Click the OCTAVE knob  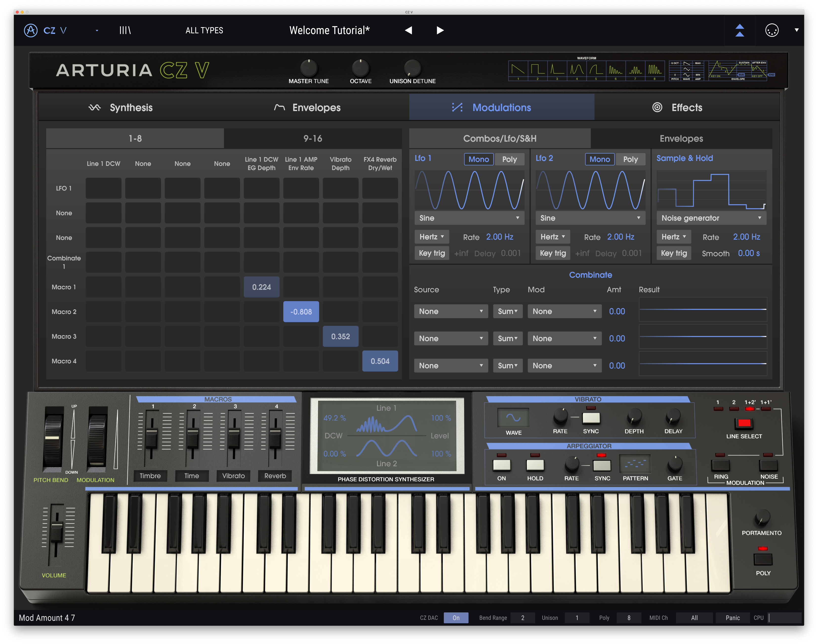click(360, 68)
